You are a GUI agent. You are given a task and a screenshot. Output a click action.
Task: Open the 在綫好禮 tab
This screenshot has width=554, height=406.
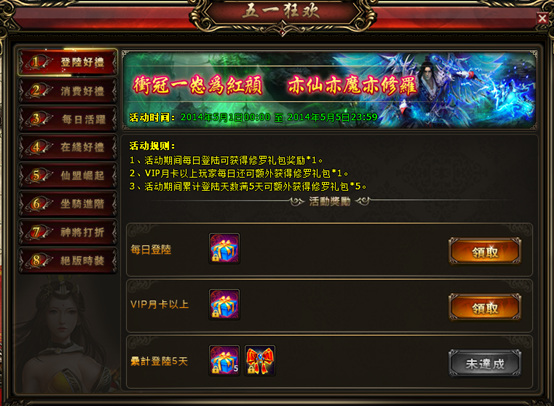tap(67, 147)
